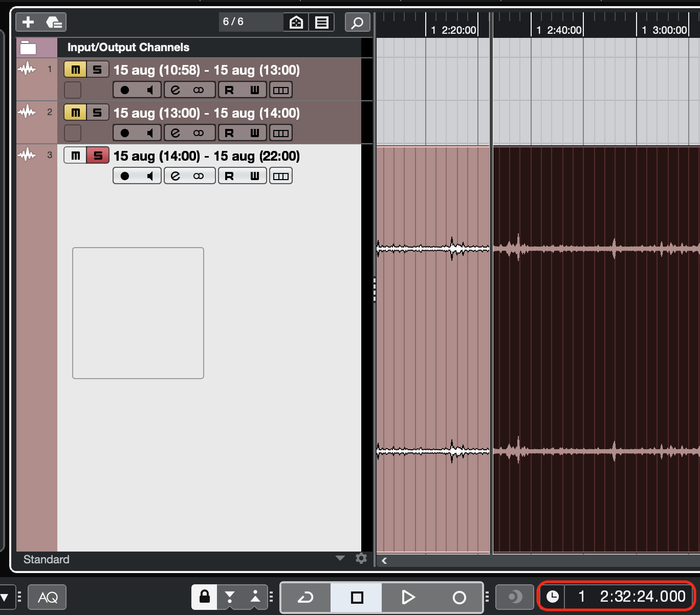Toggle the lock icon in the transport bar

[x=204, y=597]
